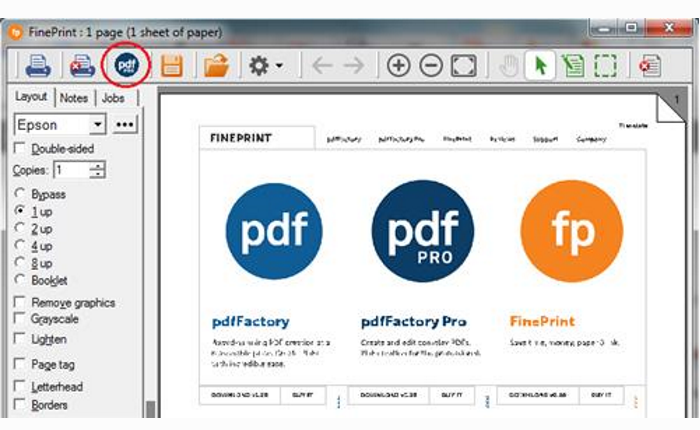
Task: Click the Settings gear icon
Action: (x=258, y=66)
